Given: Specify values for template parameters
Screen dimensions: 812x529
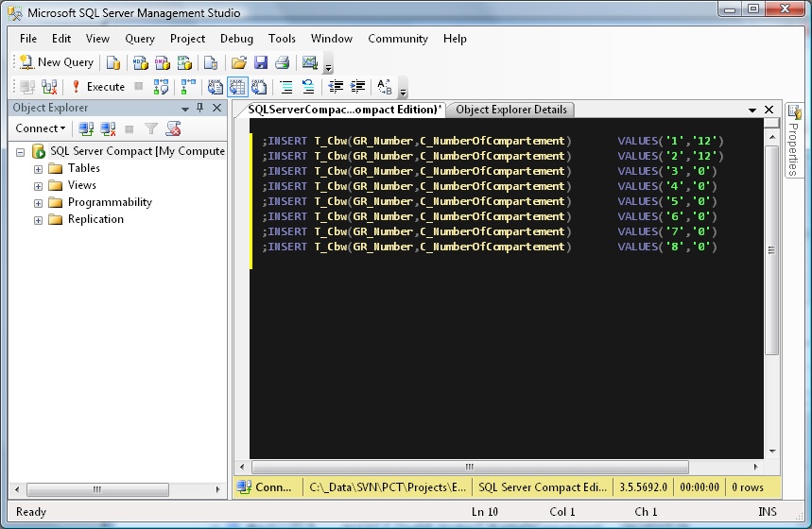Looking at the screenshot, I should [x=384, y=87].
